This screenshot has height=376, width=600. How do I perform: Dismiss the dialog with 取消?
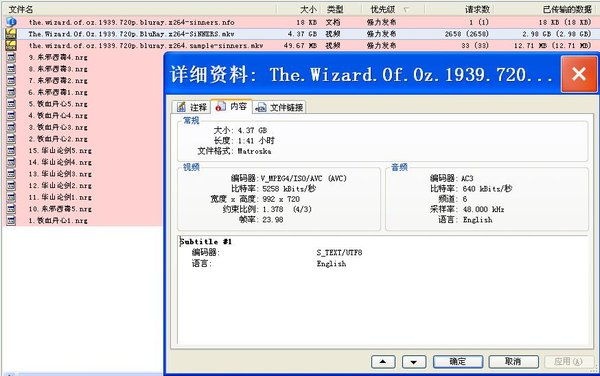coord(513,361)
